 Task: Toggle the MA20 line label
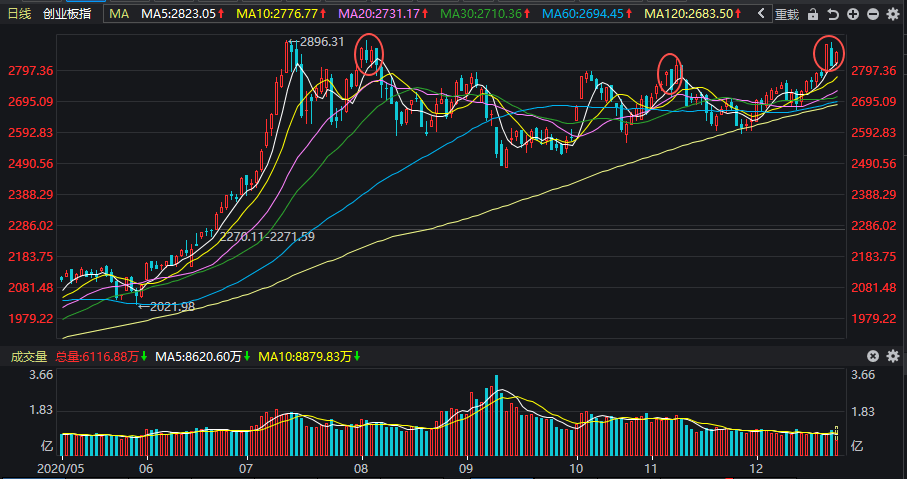(x=384, y=13)
